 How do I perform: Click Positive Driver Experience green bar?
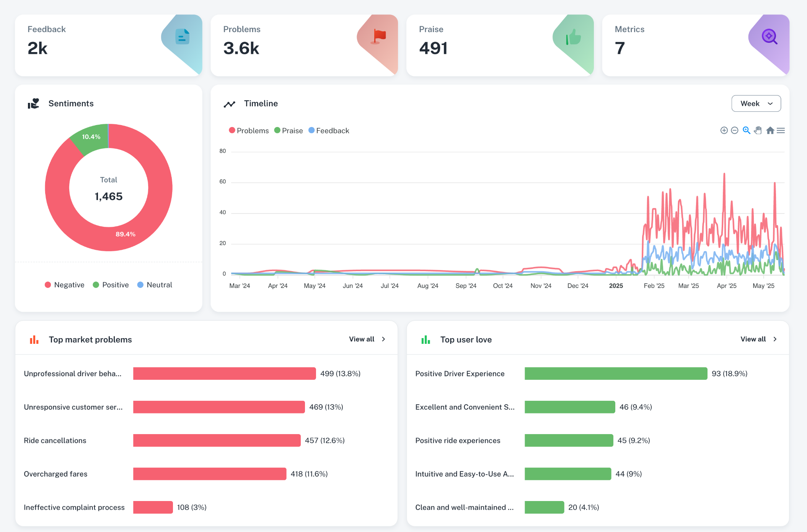click(x=615, y=374)
